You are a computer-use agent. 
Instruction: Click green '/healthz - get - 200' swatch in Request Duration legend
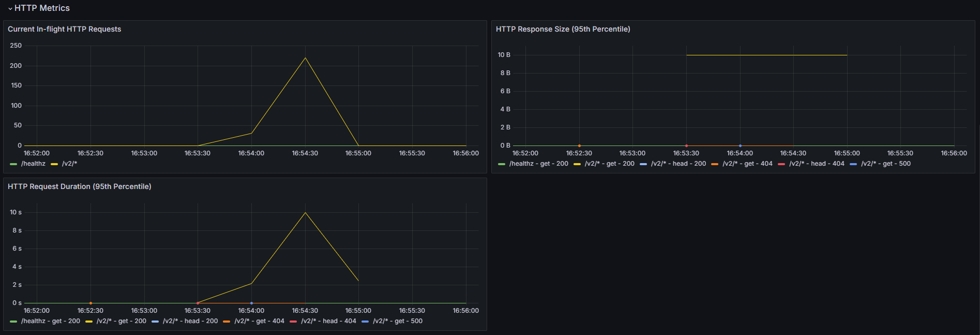[13, 322]
